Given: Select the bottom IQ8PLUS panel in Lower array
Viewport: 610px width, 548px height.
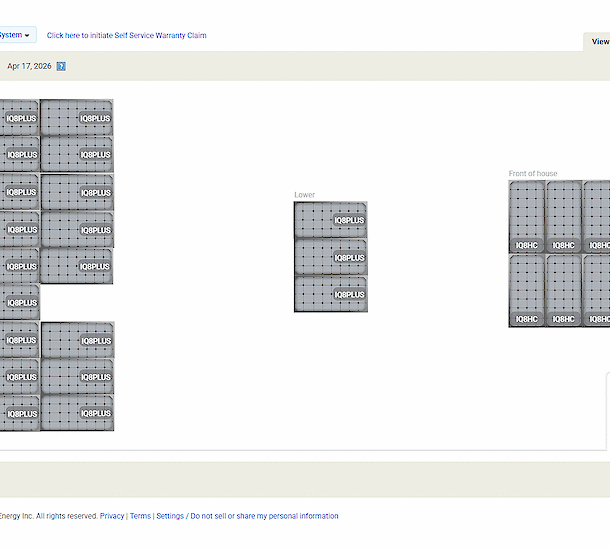Looking at the screenshot, I should (x=330, y=294).
